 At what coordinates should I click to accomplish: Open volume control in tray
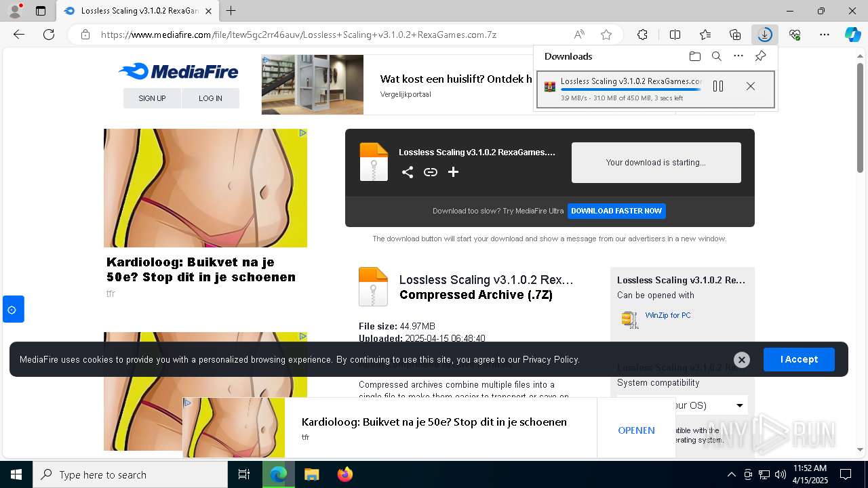pyautogui.click(x=781, y=474)
